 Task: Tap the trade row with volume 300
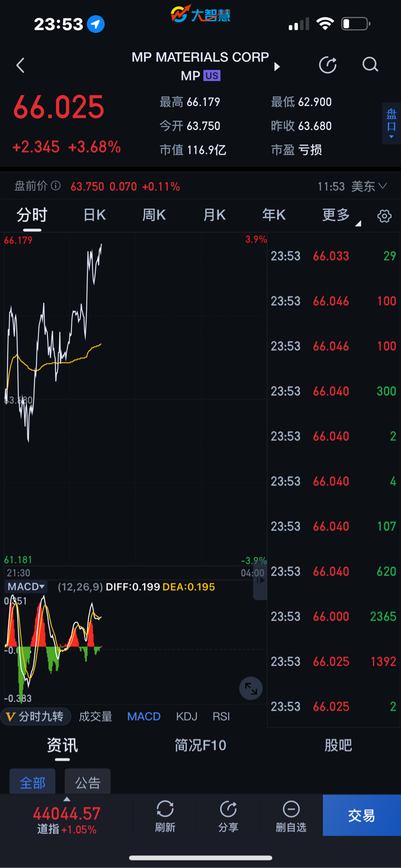(x=334, y=391)
